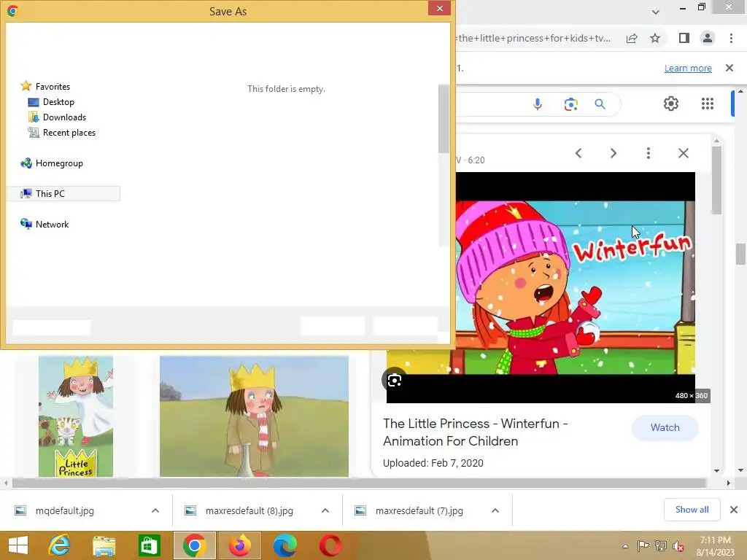The width and height of the screenshot is (747, 560).
Task: Click the Winterfun preview image
Action: coord(575,287)
